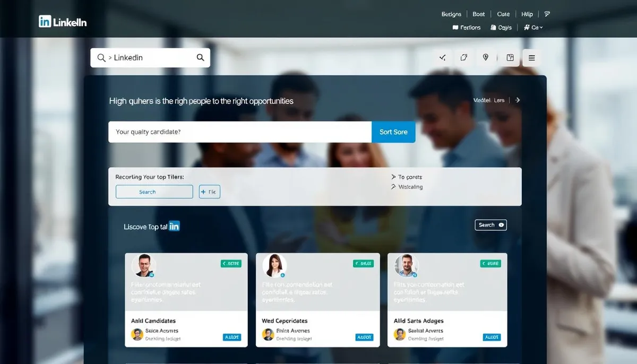
Task: Click the flag icon beside Ferlions
Action: [455, 27]
